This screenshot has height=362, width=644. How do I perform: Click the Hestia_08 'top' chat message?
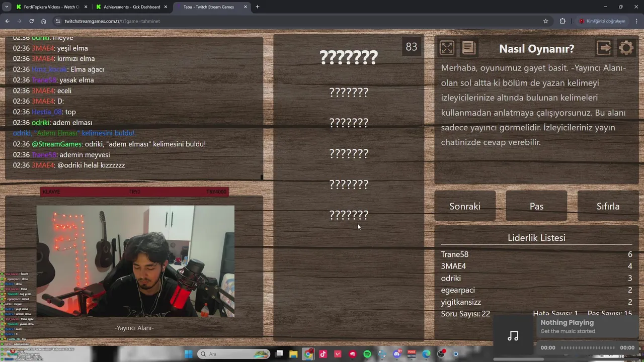(44, 112)
